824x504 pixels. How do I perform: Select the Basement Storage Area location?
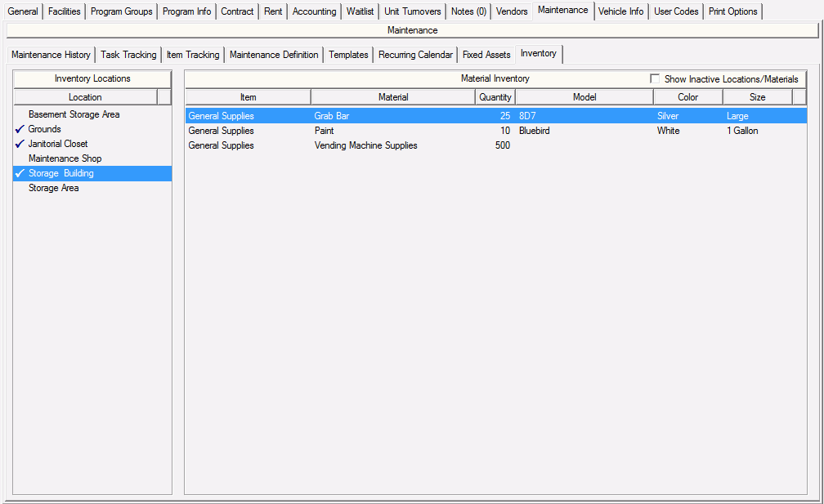tap(74, 114)
